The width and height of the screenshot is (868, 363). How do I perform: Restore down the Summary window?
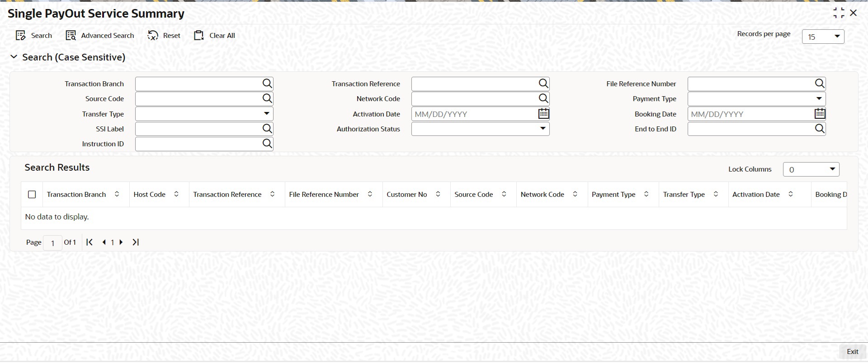pyautogui.click(x=839, y=13)
